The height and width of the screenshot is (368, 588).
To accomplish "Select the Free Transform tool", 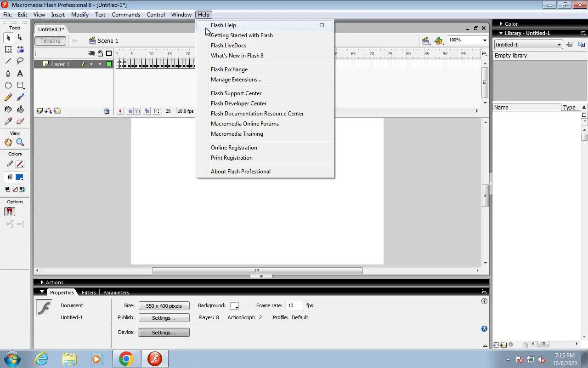I will 8,49.
